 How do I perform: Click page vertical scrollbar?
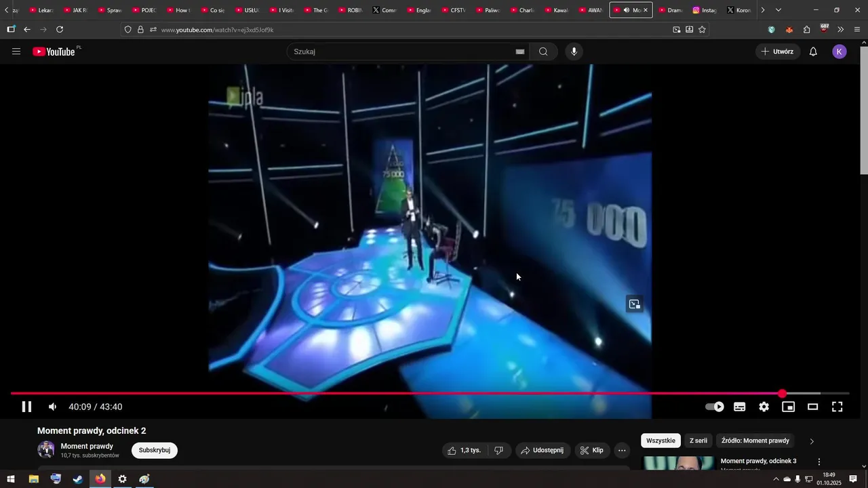pos(863,111)
